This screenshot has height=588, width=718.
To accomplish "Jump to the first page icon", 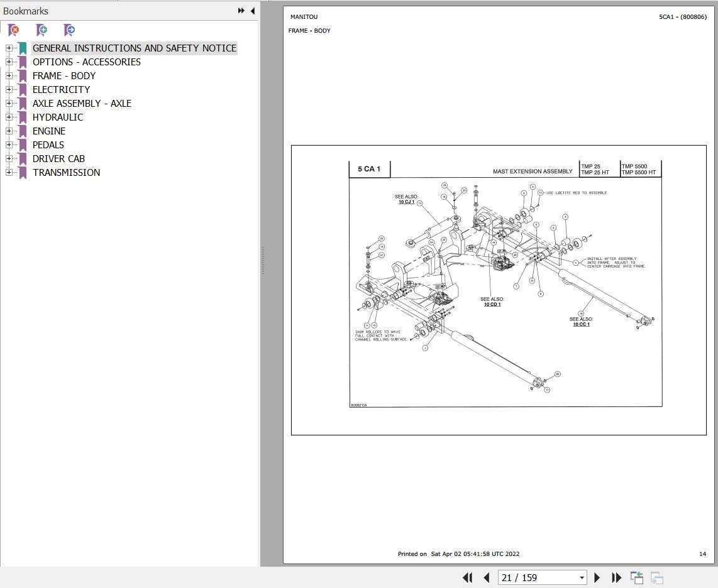I will (x=468, y=577).
